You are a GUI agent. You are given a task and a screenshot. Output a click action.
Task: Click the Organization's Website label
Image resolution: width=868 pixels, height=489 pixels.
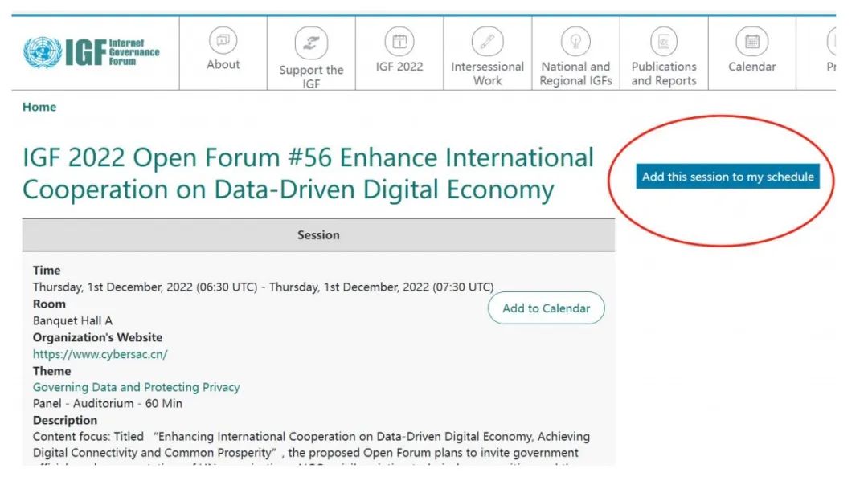(97, 337)
